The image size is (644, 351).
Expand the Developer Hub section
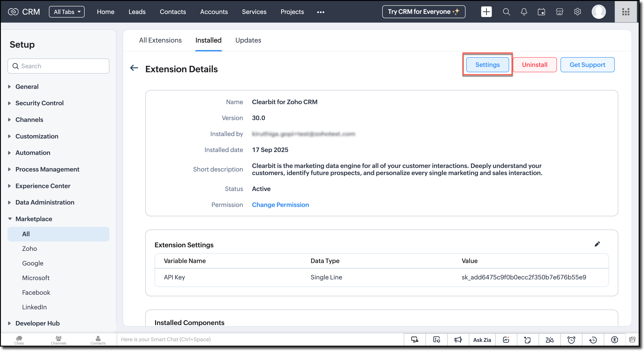(x=37, y=323)
